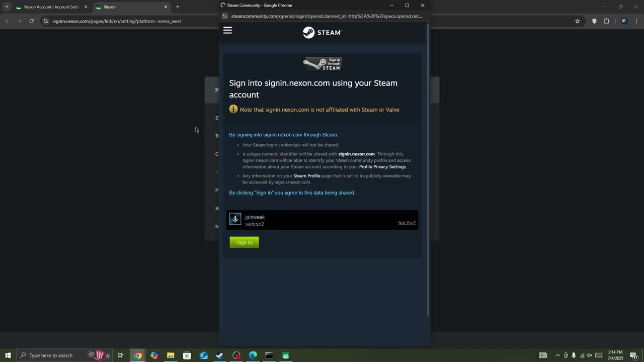Open the Chrome extensions puzzle icon
The width and height of the screenshot is (644, 362).
(606, 21)
